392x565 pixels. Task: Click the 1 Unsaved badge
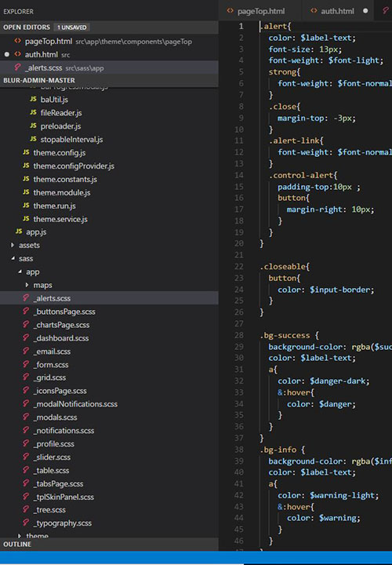(72, 27)
